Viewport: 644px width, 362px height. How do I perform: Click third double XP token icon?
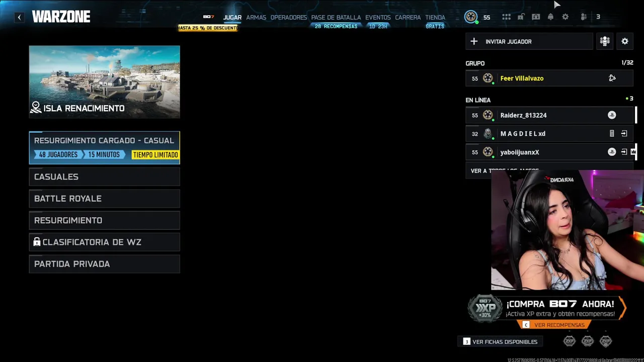pos(606,341)
